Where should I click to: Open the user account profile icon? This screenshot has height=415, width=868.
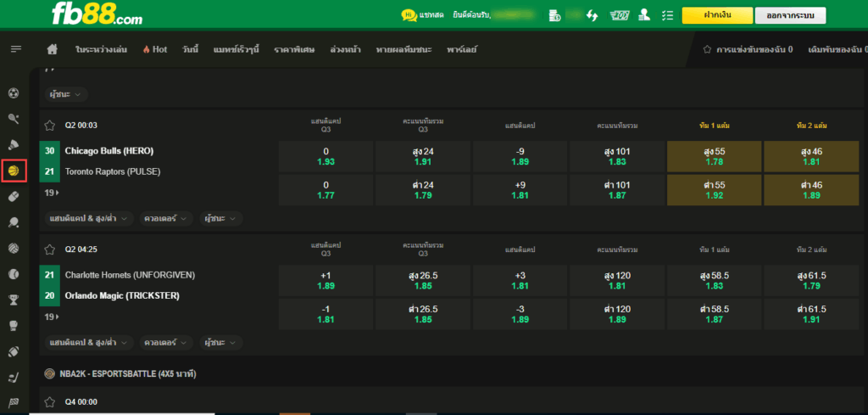tap(644, 15)
